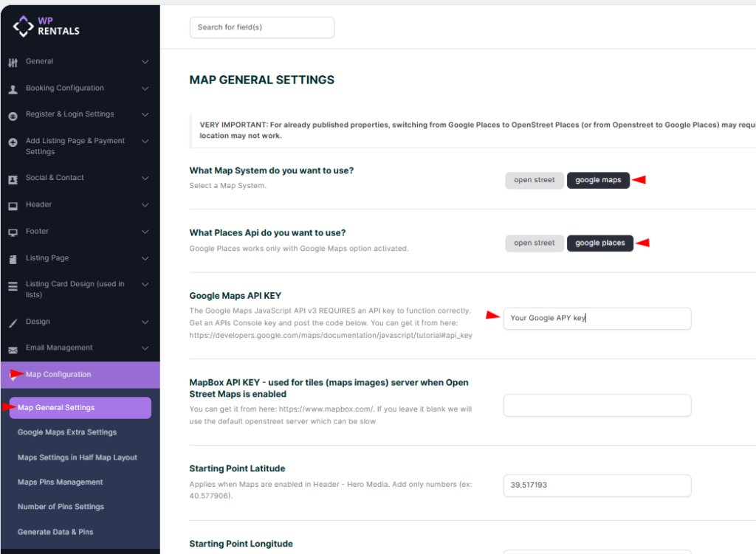Click the 'Google Maps API KEY' label
The image size is (756, 554).
click(x=236, y=296)
